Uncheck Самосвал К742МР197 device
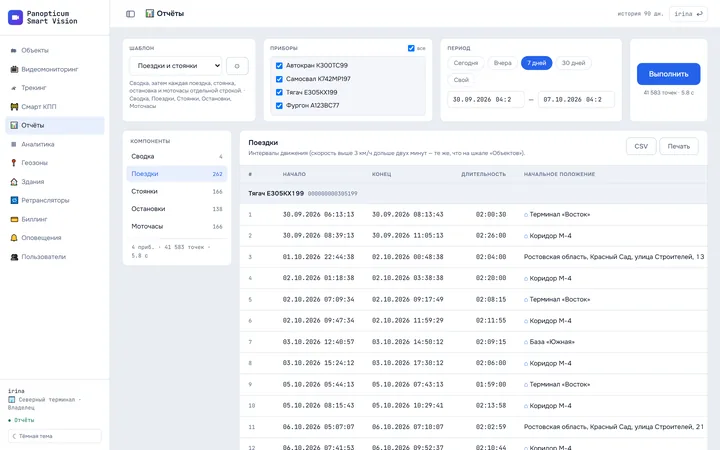 [x=279, y=79]
